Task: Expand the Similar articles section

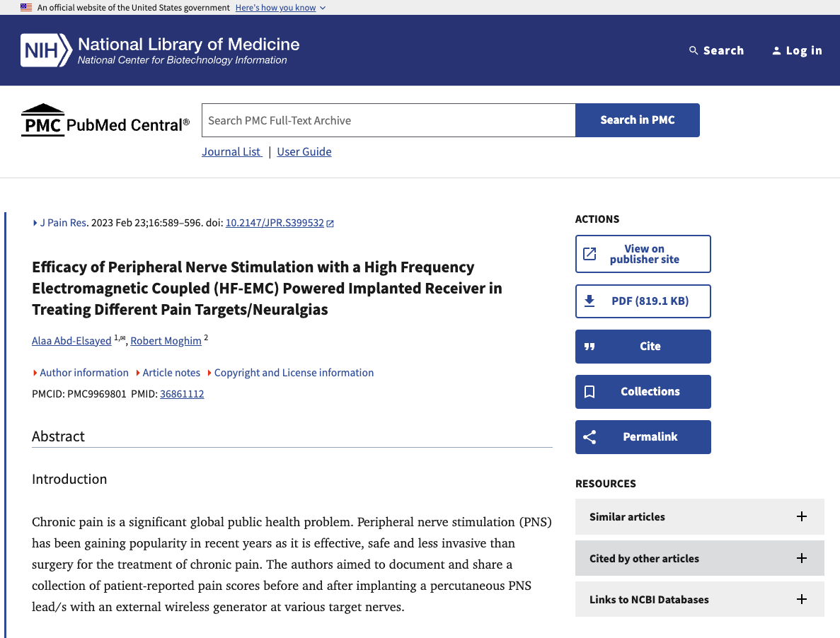Action: pos(801,517)
